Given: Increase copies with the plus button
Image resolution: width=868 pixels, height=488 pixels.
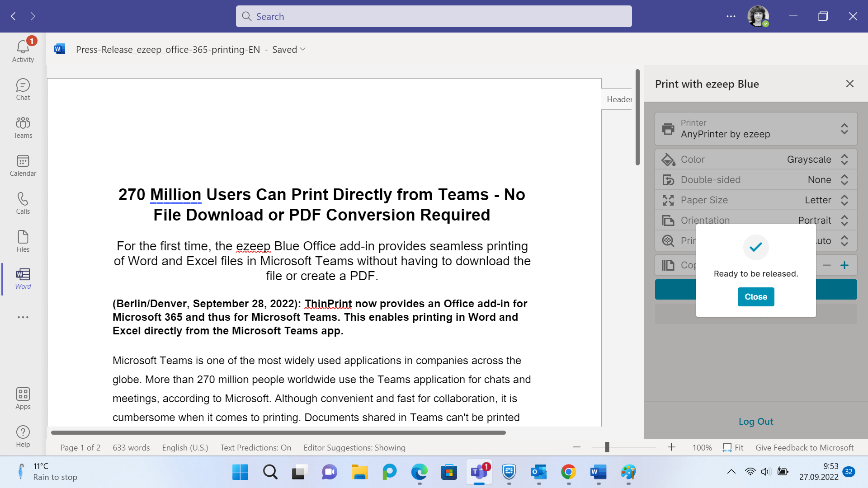Looking at the screenshot, I should point(844,265).
